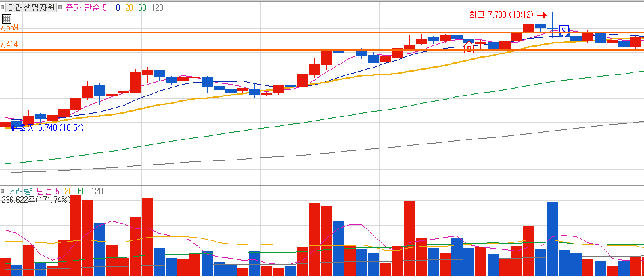The height and width of the screenshot is (277, 644).
Task: Click the blue arrow at 최저 6,740
Action: 14,128
